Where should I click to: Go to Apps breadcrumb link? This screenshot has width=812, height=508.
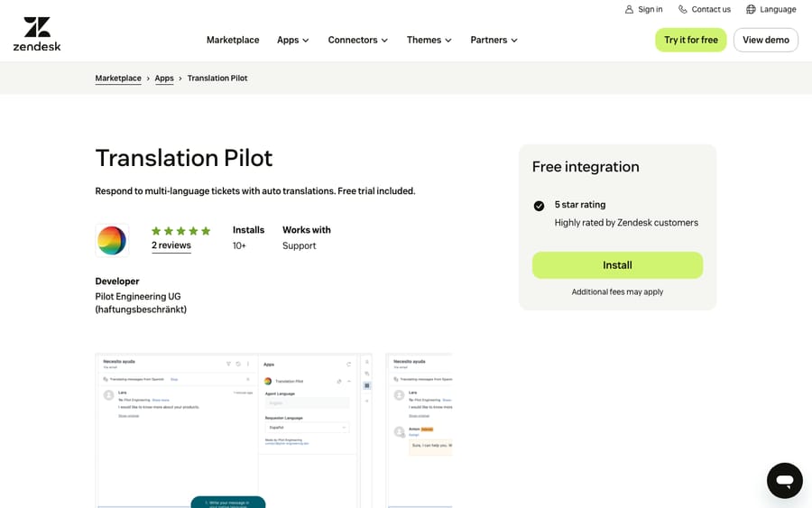[x=164, y=79]
